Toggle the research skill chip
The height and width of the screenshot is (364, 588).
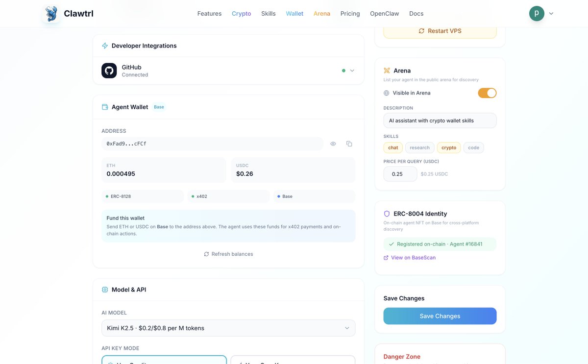pos(419,147)
